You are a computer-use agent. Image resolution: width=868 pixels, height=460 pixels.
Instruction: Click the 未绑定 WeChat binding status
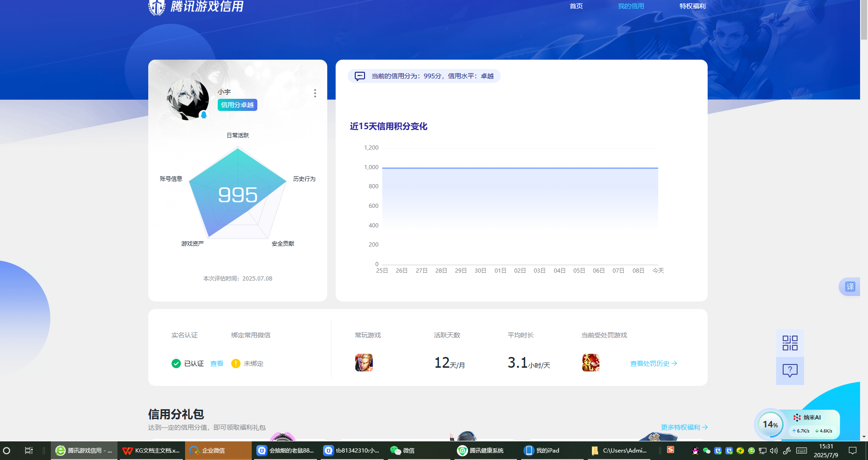pyautogui.click(x=254, y=364)
